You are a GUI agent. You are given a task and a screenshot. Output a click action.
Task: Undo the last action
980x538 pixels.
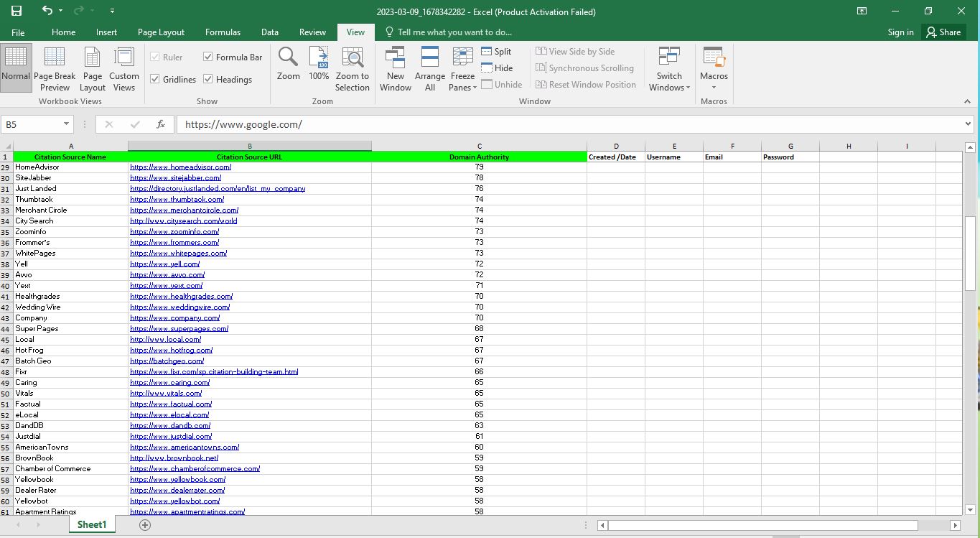pyautogui.click(x=47, y=11)
